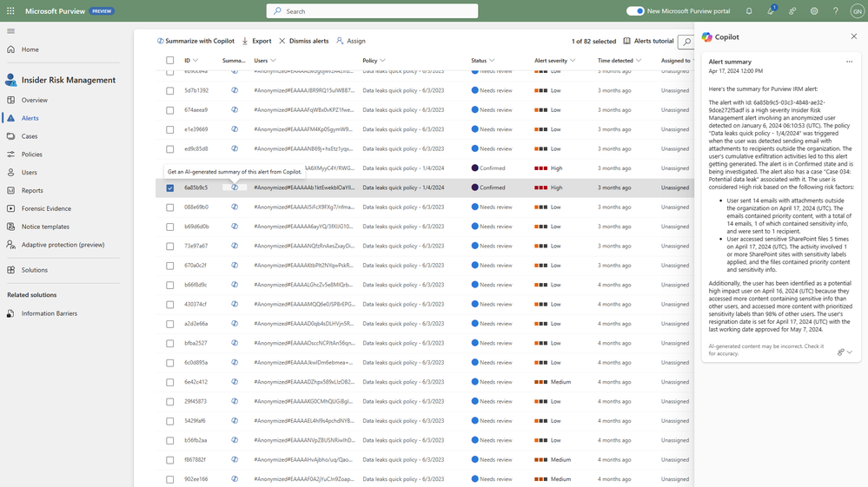Select the checkbox for alert 088e69b0
868x487 pixels.
click(x=170, y=207)
